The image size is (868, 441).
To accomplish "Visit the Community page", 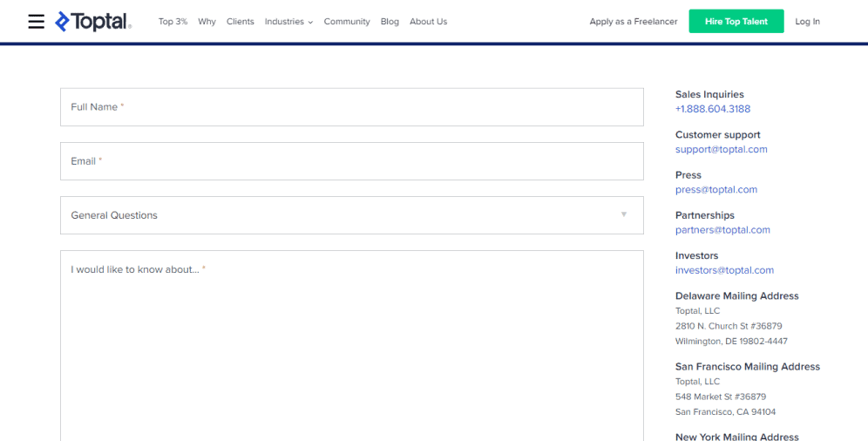I will click(x=347, y=22).
